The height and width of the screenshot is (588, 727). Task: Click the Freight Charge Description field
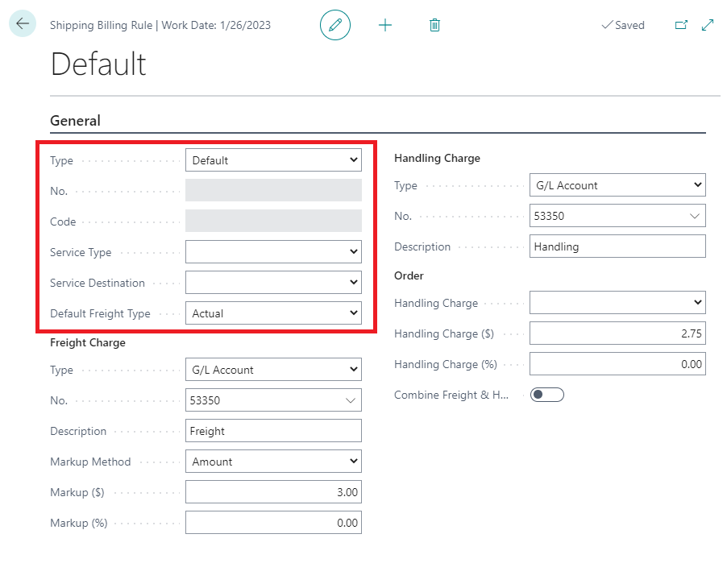(273, 431)
